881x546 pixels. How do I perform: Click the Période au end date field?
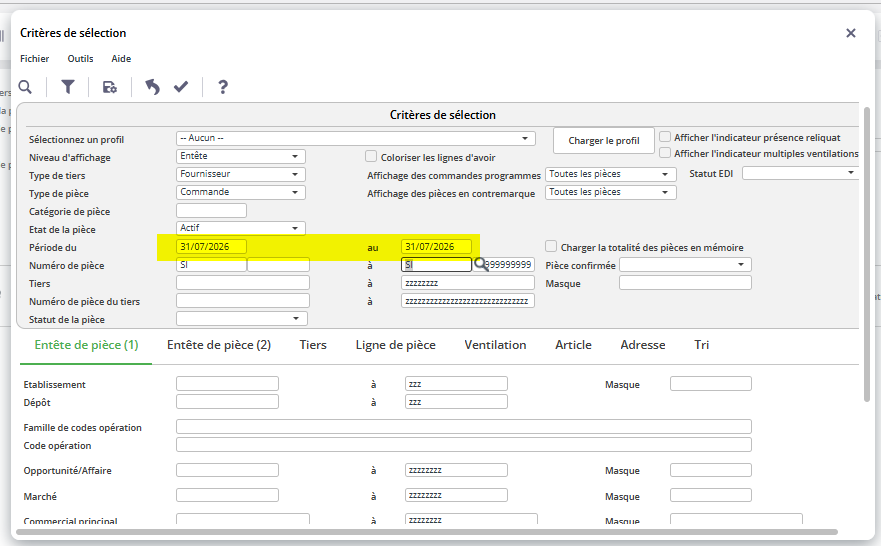437,247
